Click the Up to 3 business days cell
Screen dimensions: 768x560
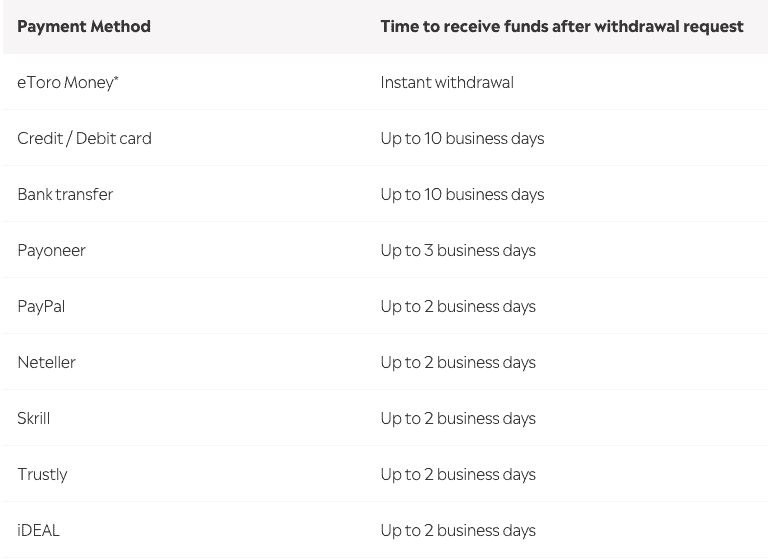[458, 250]
